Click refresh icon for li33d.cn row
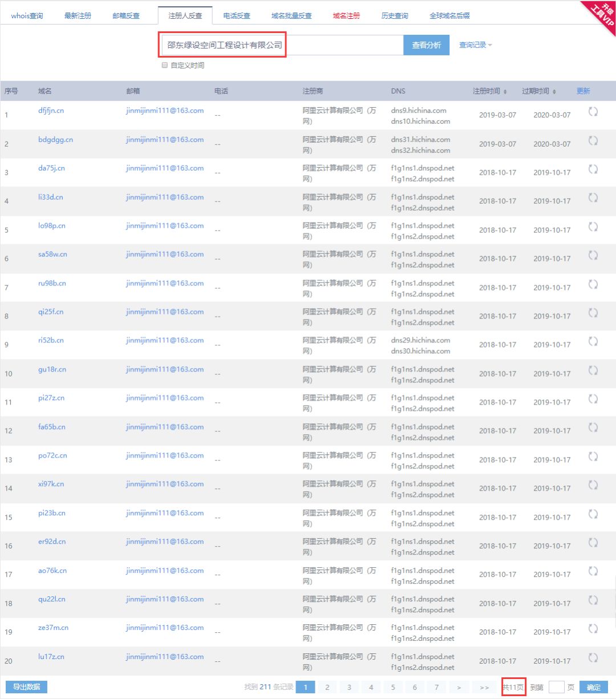This screenshot has height=699, width=616. pyautogui.click(x=593, y=198)
